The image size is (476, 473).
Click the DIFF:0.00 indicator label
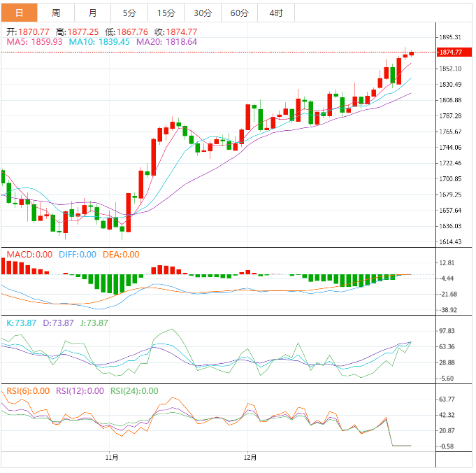pos(78,255)
